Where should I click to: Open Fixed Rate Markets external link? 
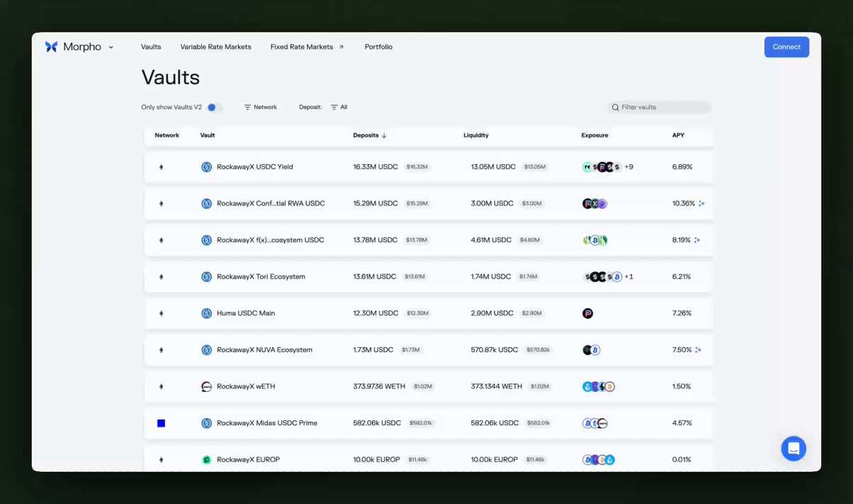[x=307, y=47]
